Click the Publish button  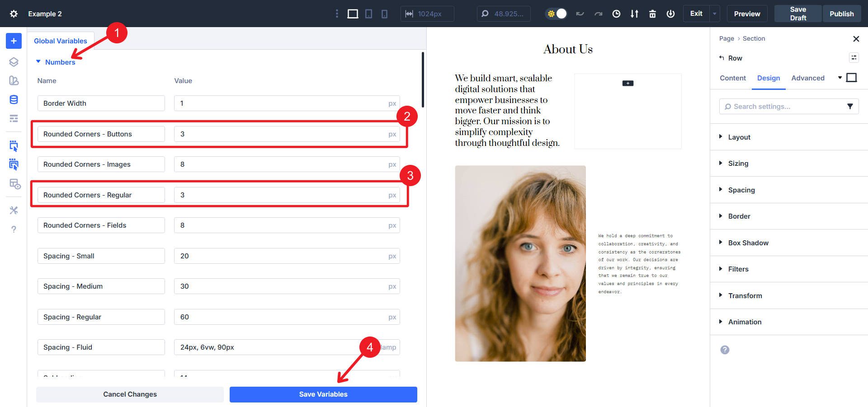(x=841, y=14)
